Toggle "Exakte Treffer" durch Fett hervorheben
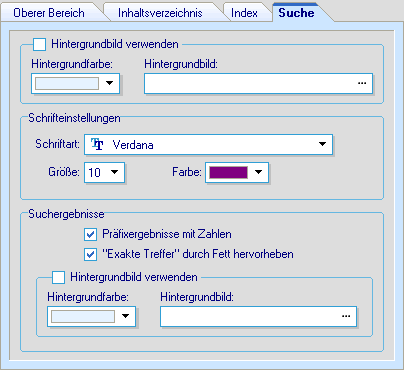Image resolution: width=404 pixels, height=370 pixels. [90, 254]
